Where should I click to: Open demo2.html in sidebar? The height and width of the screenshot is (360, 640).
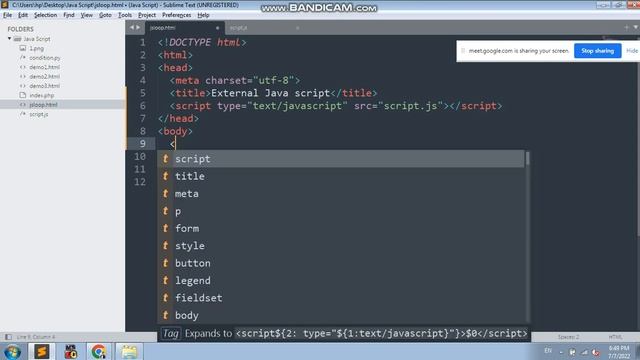44,76
